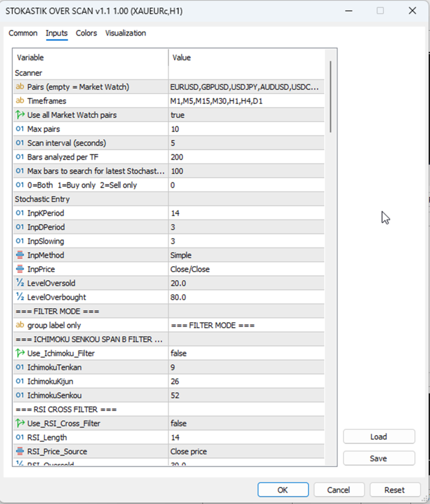Toggle the Use_Ichimoku_Filter false value

point(246,353)
